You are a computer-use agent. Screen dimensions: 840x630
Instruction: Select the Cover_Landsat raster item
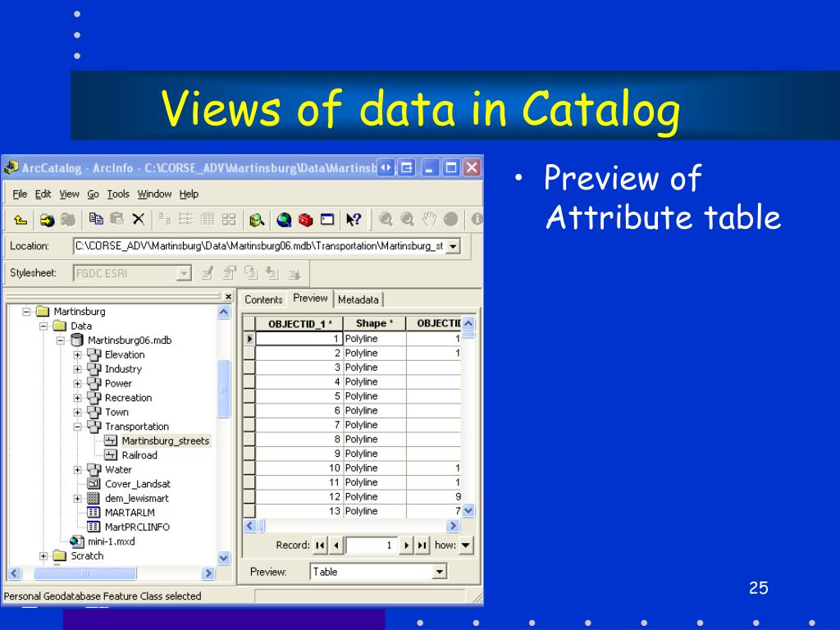pyautogui.click(x=138, y=484)
